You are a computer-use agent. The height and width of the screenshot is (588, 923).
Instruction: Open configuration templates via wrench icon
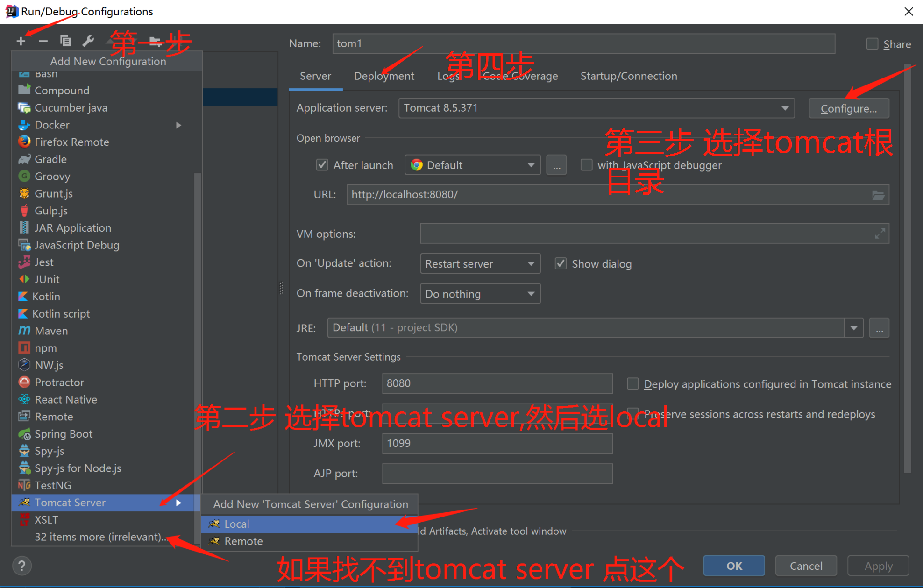tap(88, 41)
